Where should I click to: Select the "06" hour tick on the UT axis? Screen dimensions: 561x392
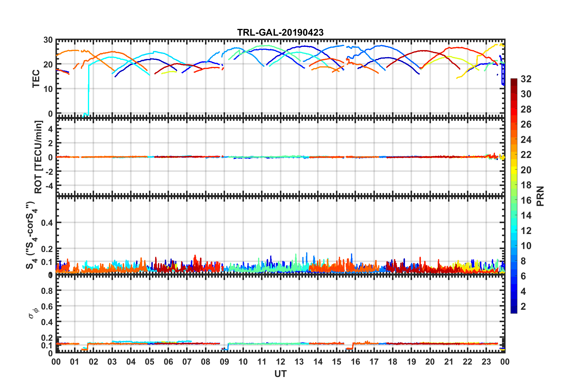[x=168, y=362]
